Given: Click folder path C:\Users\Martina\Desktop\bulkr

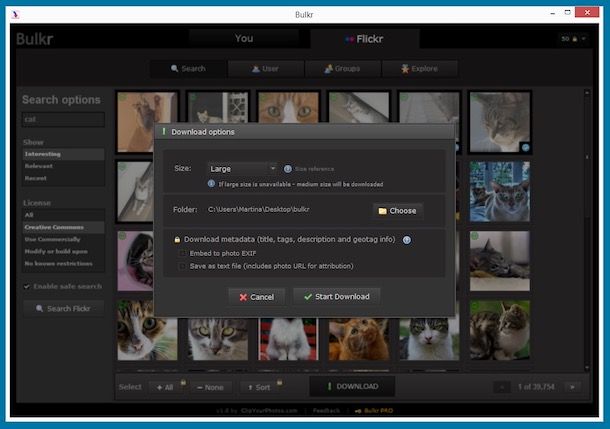Looking at the screenshot, I should [x=259, y=209].
